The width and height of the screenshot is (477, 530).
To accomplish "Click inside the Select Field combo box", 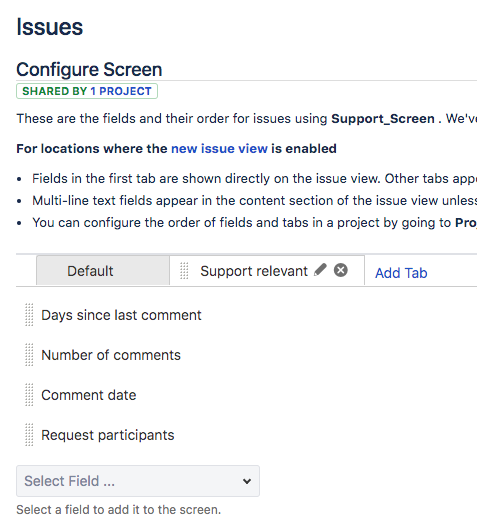I will click(138, 481).
